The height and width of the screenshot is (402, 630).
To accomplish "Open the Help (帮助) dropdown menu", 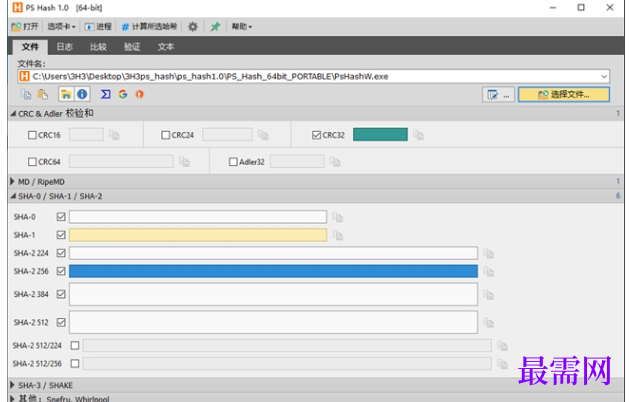I will 241,27.
